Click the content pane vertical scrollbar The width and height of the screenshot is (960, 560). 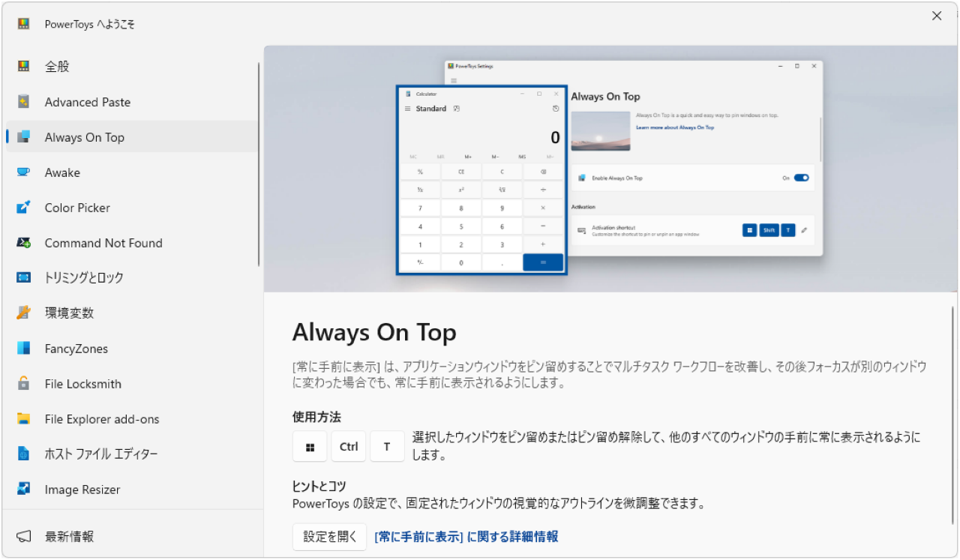coord(954,414)
